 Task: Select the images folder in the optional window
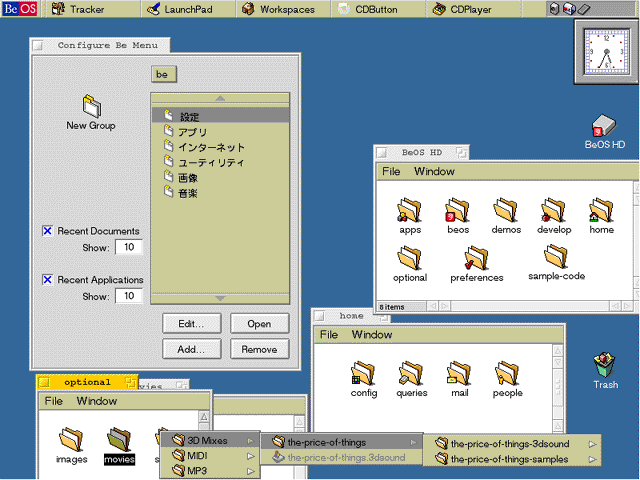click(71, 446)
